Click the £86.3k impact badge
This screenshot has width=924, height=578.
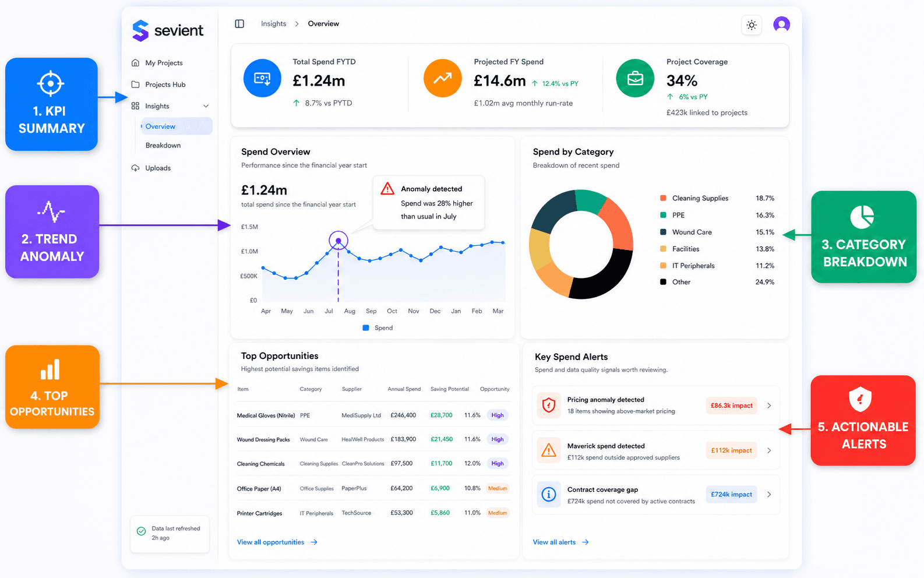click(731, 406)
